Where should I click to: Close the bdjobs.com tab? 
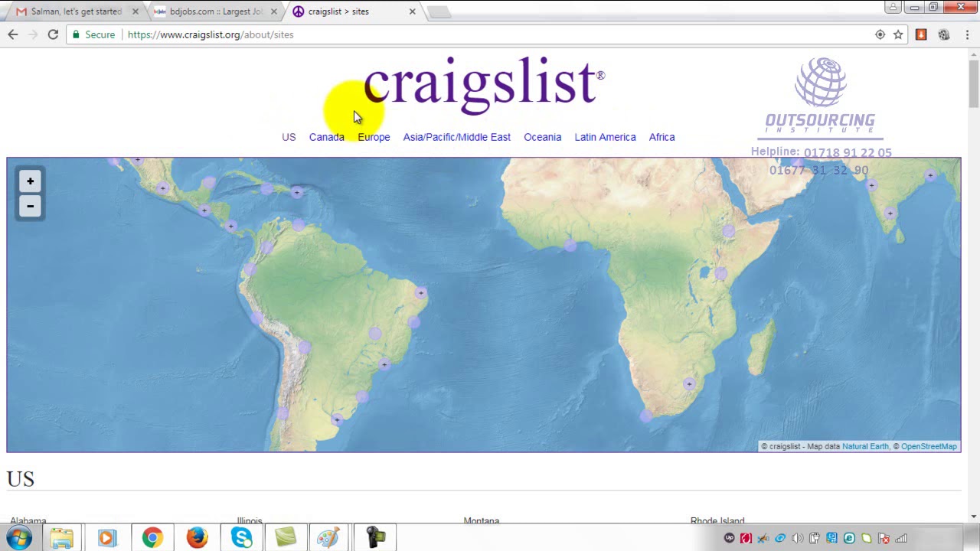pyautogui.click(x=273, y=11)
